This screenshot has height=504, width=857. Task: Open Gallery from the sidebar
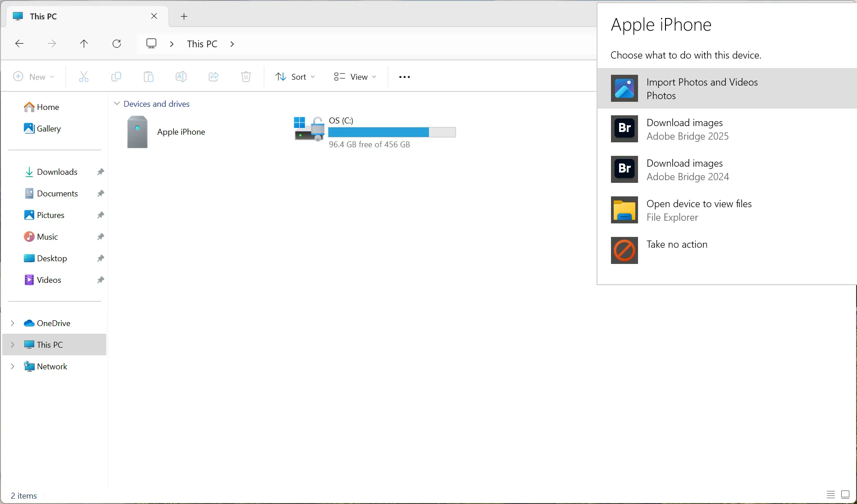coord(48,128)
